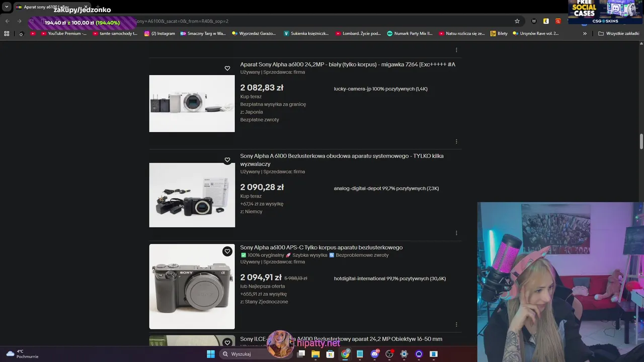Open listing Sony Alpha A 6100 Bezlusterkowa obudowa
The height and width of the screenshot is (362, 644).
coord(342,160)
